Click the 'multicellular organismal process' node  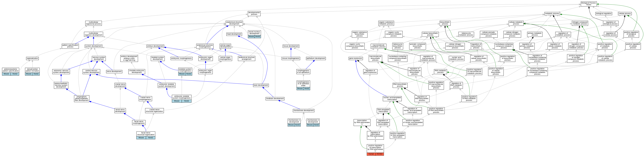[93, 23]
